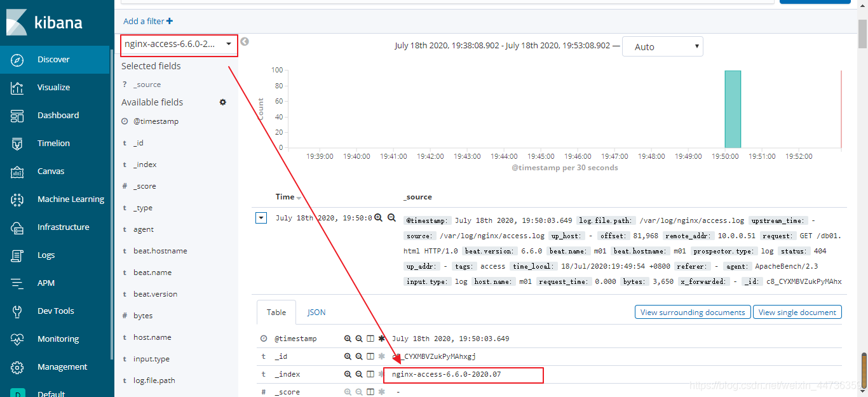The height and width of the screenshot is (397, 868).
Task: Click the plus icon beside Add a filter
Action: (x=170, y=21)
